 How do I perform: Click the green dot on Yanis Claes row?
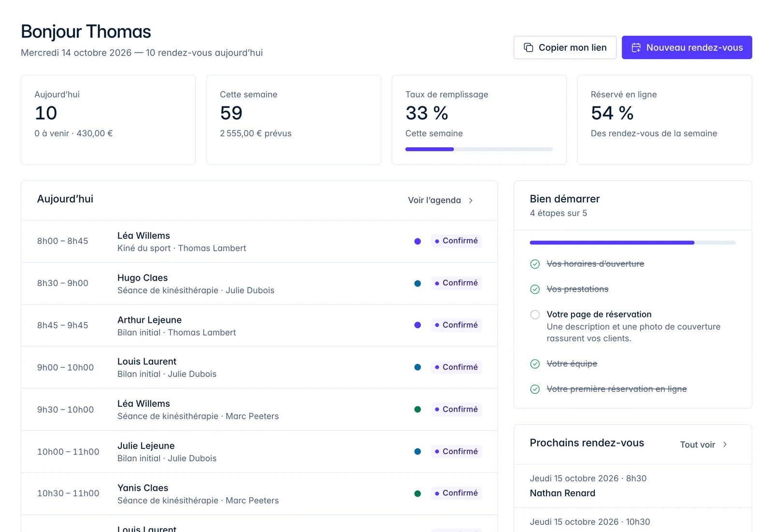(417, 493)
